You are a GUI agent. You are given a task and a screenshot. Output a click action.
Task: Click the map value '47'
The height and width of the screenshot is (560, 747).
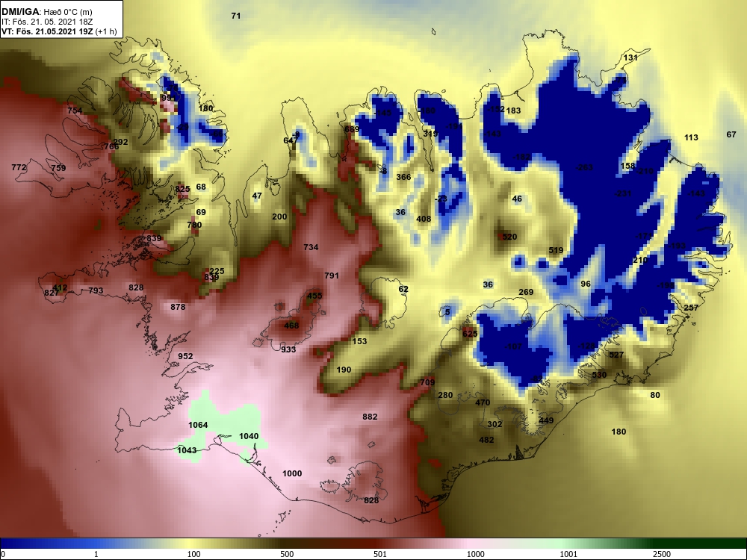(257, 196)
